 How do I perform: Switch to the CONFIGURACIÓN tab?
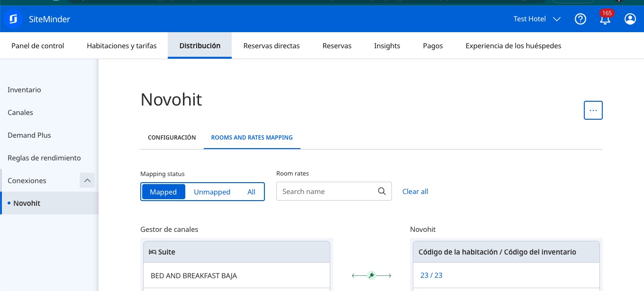tap(172, 137)
